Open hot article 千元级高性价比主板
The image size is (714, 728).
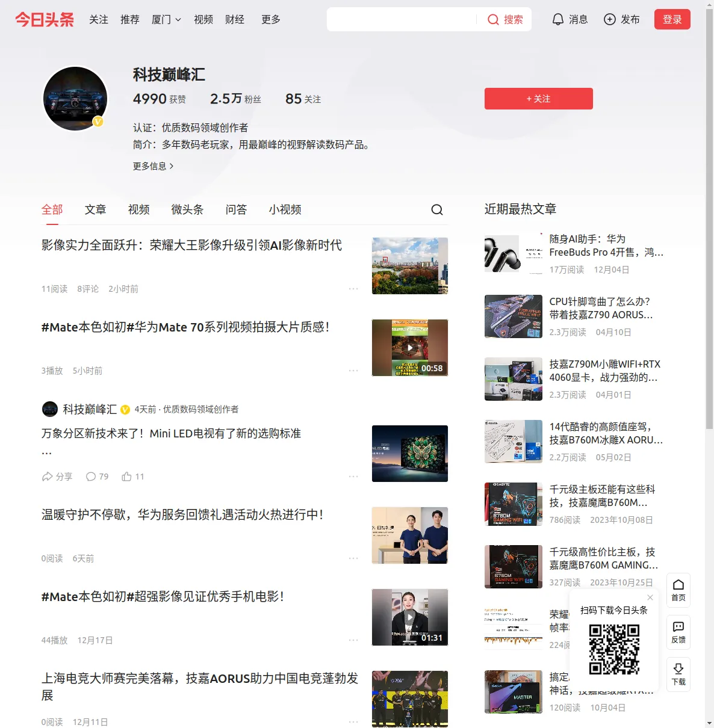coord(604,558)
